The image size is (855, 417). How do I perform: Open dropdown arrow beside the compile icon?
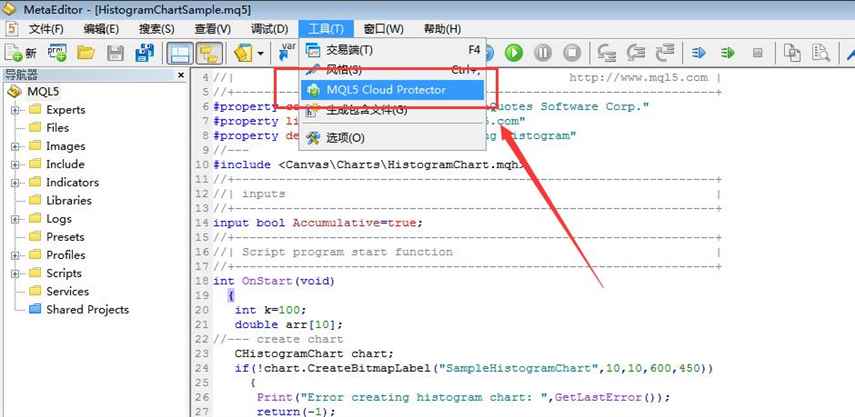coord(261,54)
